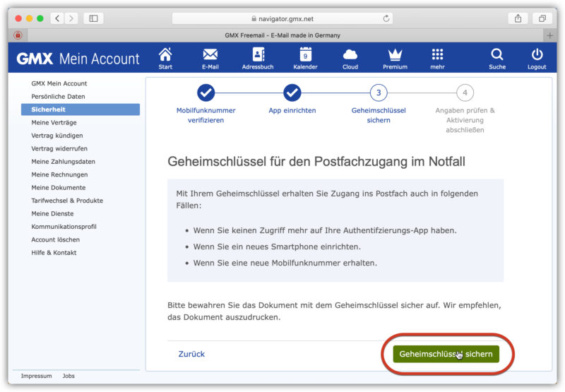This screenshot has width=565, height=392.
Task: Click bullet about Authentifzierungs-App access
Action: [325, 230]
